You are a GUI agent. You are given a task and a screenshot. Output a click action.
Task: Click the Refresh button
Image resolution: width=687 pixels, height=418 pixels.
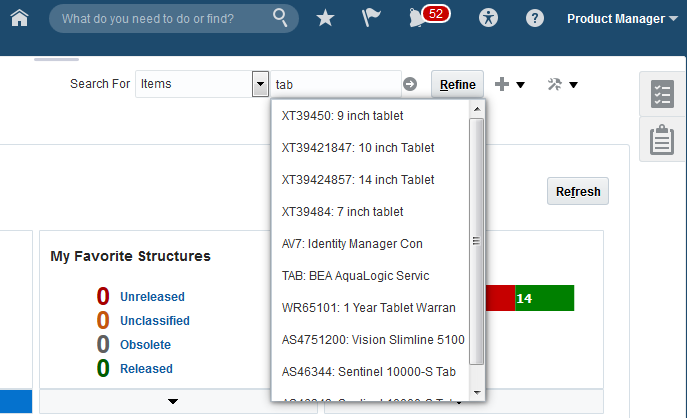(x=578, y=191)
